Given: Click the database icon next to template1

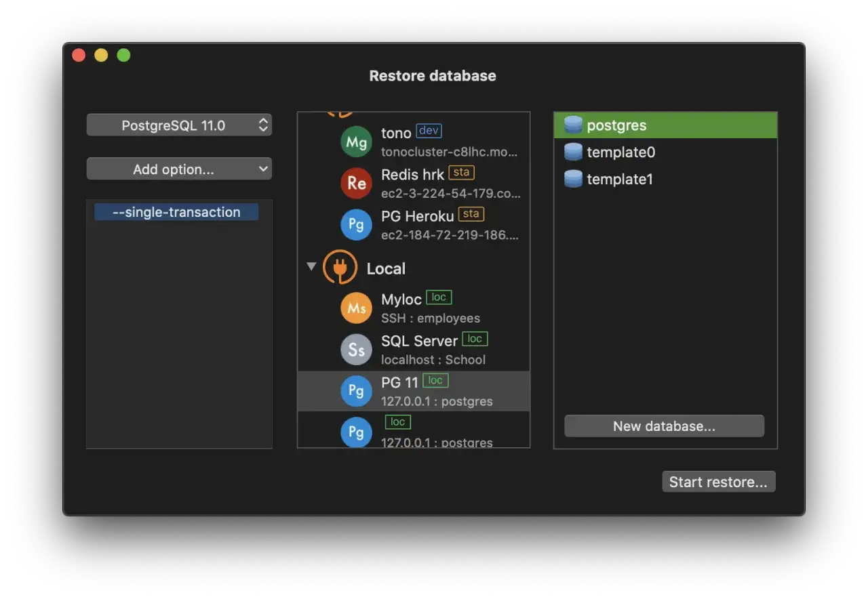Looking at the screenshot, I should click(x=573, y=179).
